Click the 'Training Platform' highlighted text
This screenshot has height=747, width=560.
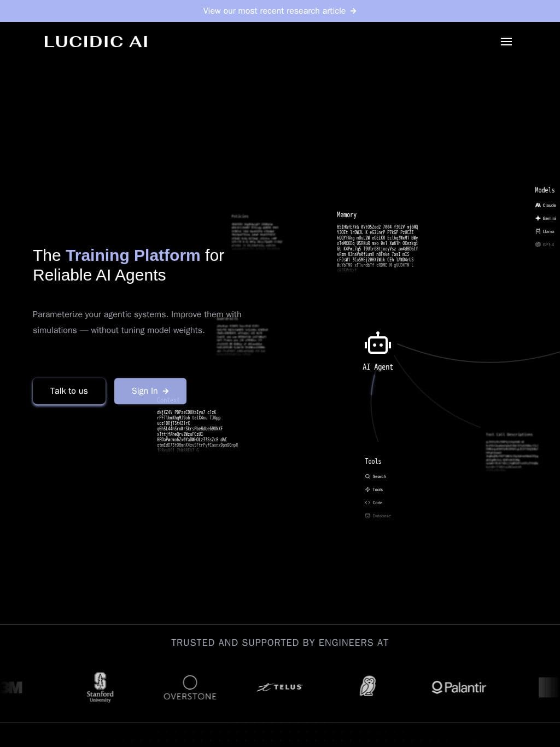(x=133, y=255)
